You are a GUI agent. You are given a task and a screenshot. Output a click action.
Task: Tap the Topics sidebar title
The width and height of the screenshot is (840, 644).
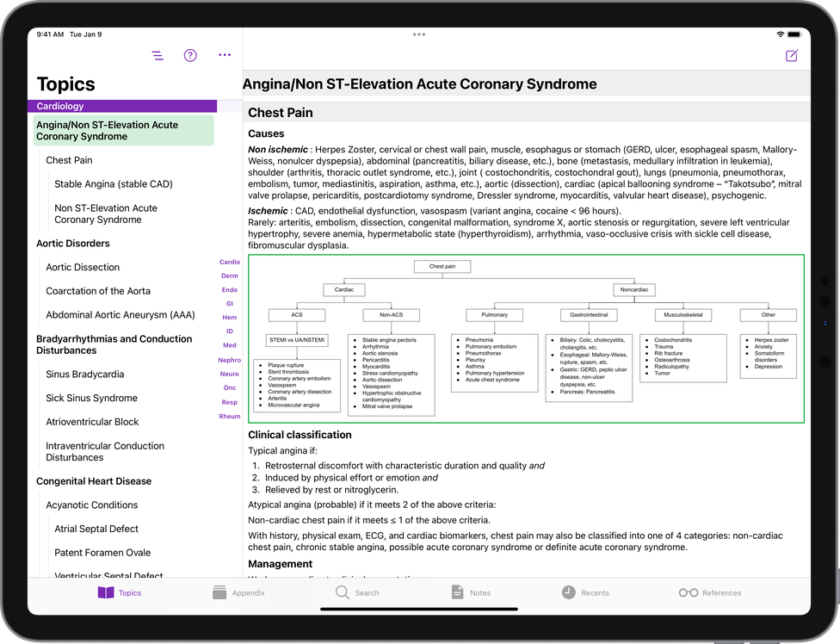(65, 84)
